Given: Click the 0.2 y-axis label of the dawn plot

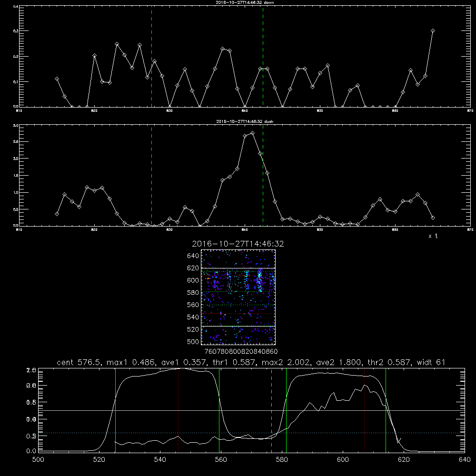Looking at the screenshot, I should click(16, 57).
